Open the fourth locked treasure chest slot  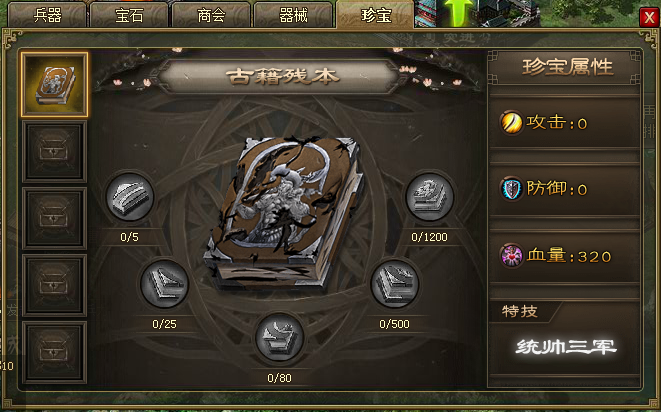pyautogui.click(x=54, y=285)
